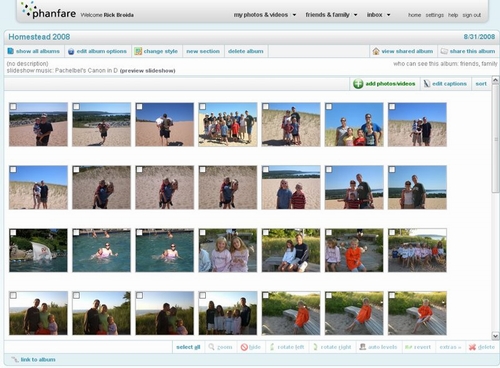500x368 pixels.
Task: Select checkbox on large group beach photo
Action: pos(202,106)
